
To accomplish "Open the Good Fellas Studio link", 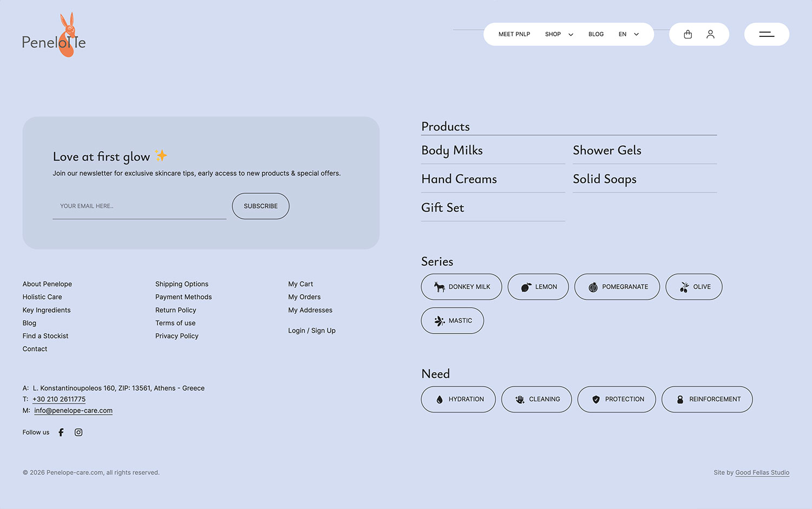I will click(762, 472).
